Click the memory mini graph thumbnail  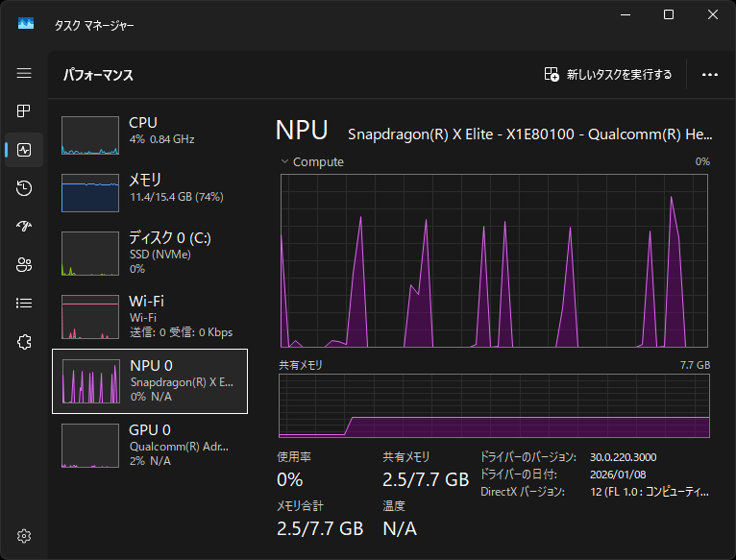[90, 193]
